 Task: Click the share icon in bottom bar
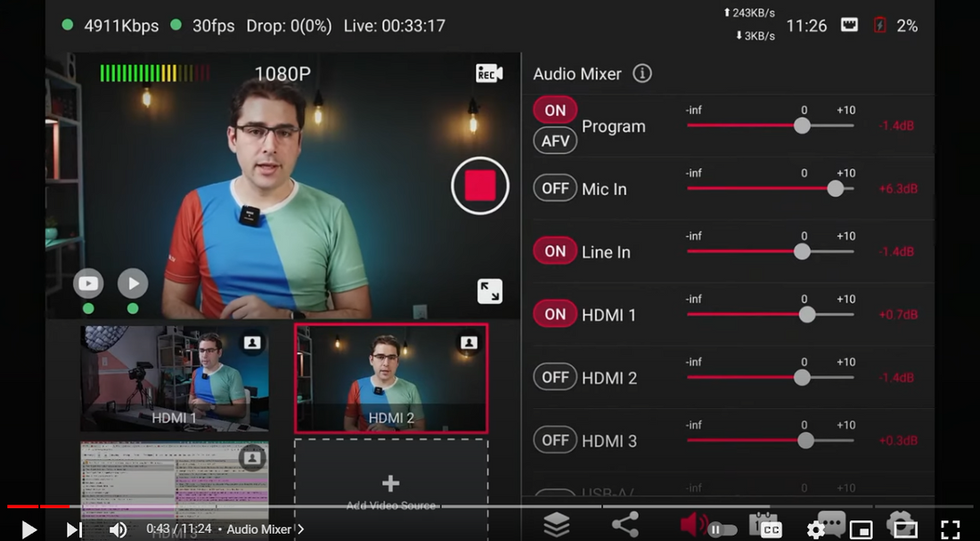tap(625, 525)
